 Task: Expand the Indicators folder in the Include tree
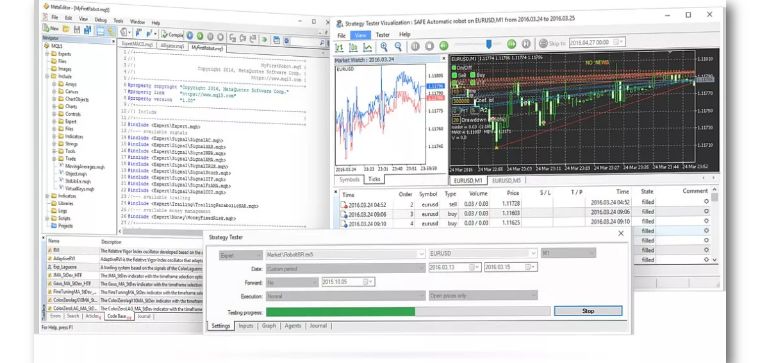55,136
